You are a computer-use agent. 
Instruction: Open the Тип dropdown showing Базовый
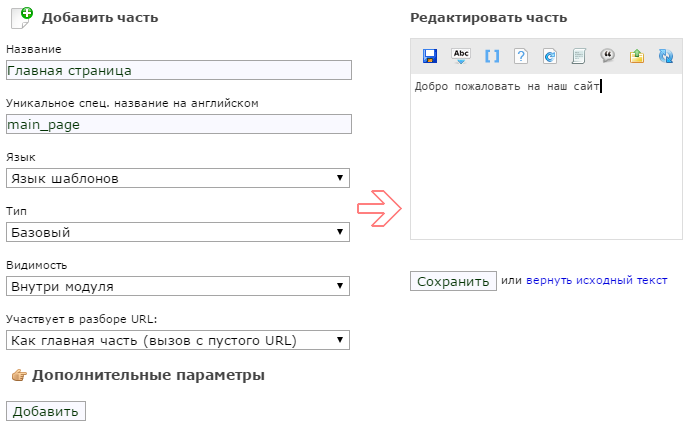click(178, 232)
